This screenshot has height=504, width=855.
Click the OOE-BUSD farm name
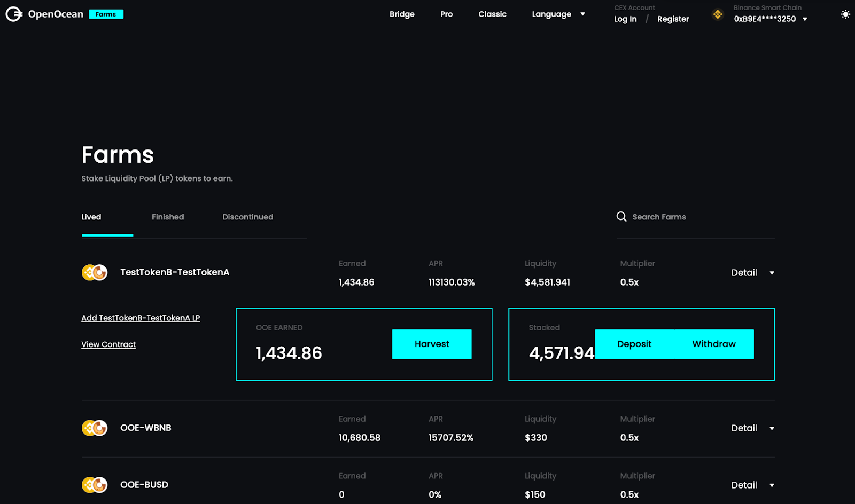(x=144, y=485)
